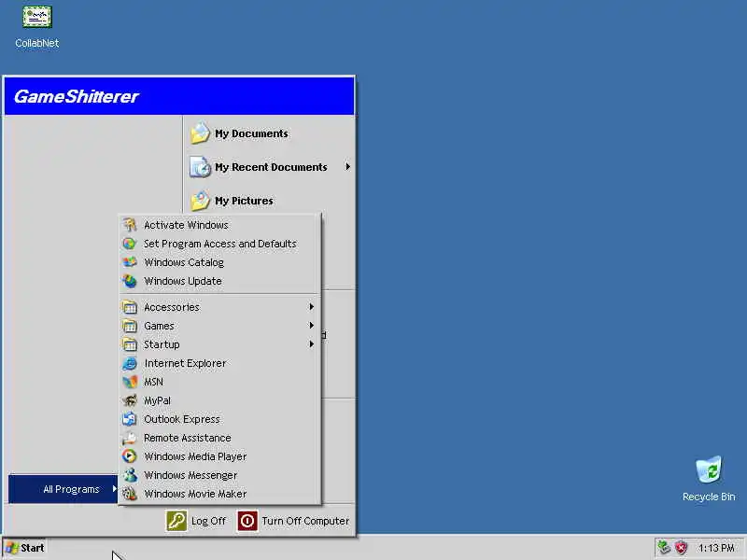747x560 pixels.
Task: Click the Accessories folder icon
Action: 130,307
